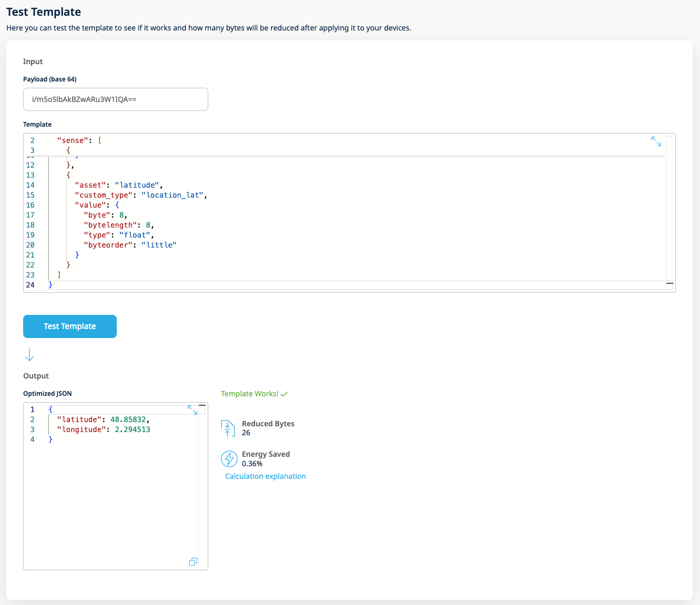Image resolution: width=700 pixels, height=605 pixels.
Task: Click line number 14 in template editor
Action: pyautogui.click(x=31, y=185)
